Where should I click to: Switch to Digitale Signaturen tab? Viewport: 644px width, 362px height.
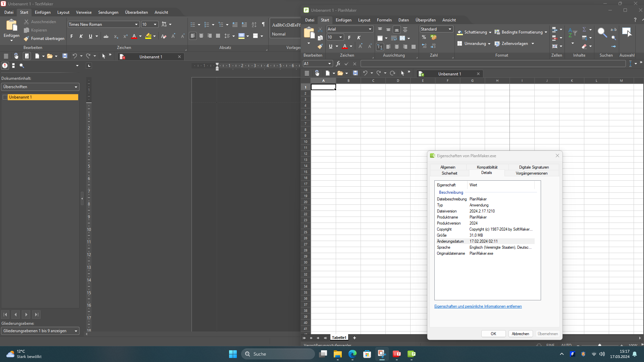tap(534, 167)
